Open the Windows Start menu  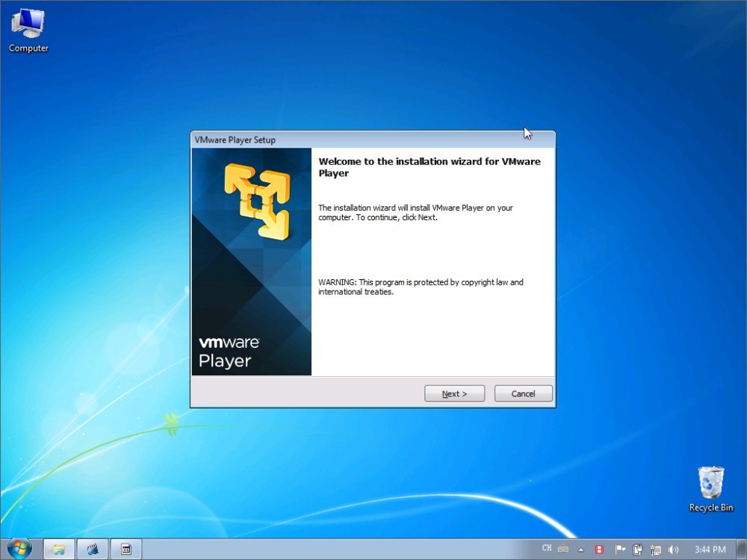pos(19,549)
